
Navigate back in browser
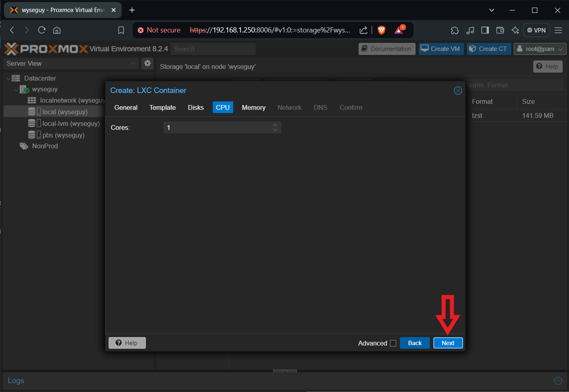click(x=12, y=30)
